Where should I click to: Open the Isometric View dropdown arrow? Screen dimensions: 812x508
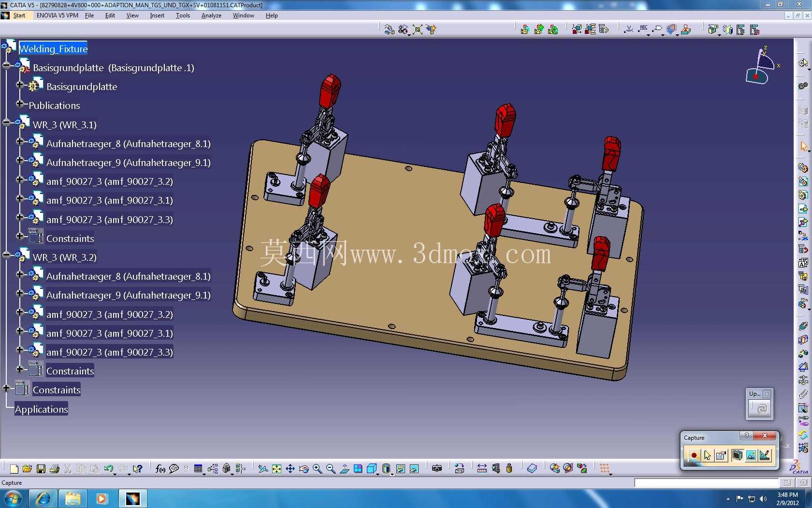point(377,474)
